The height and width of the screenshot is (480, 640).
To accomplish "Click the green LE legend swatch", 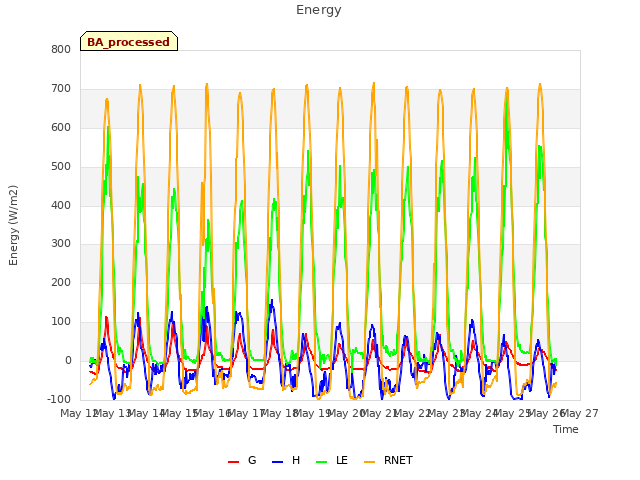I will pyautogui.click(x=322, y=462).
